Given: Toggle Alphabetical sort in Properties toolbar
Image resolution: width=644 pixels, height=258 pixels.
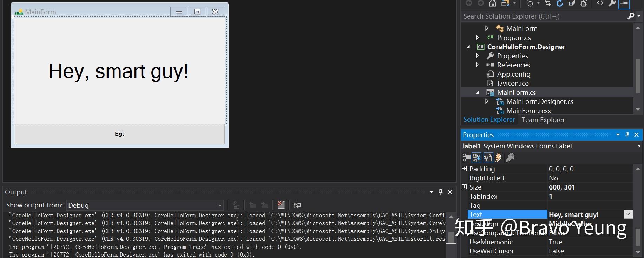Looking at the screenshot, I should 477,158.
